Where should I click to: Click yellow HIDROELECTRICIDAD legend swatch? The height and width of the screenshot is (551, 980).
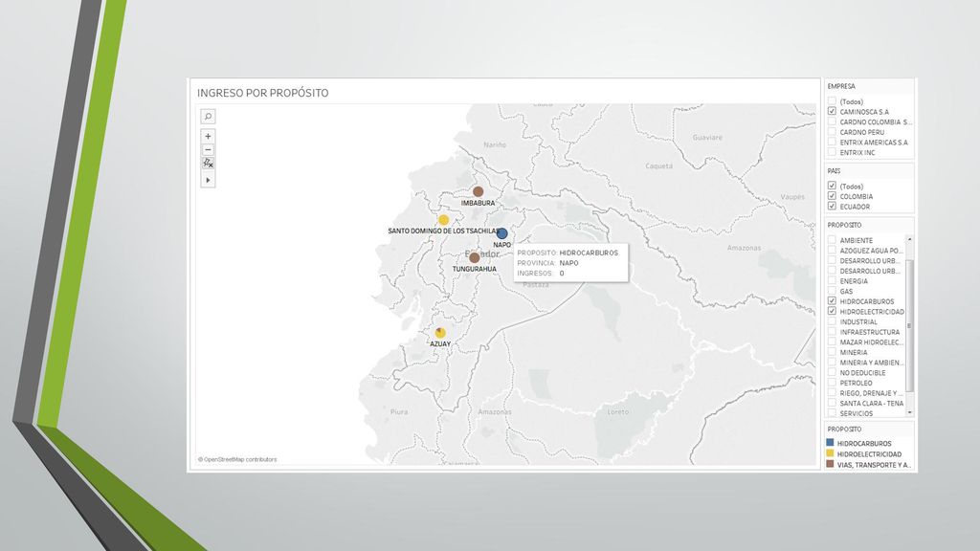pos(830,453)
